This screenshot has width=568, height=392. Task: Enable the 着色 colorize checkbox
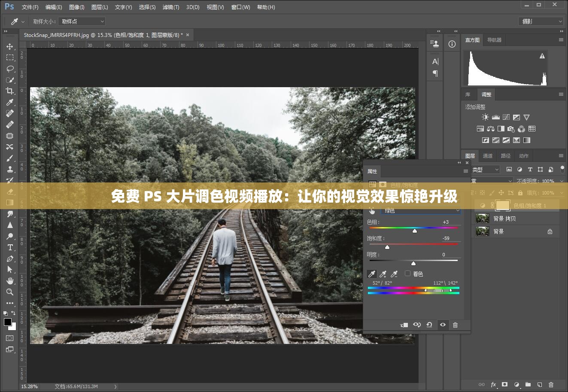tap(407, 273)
